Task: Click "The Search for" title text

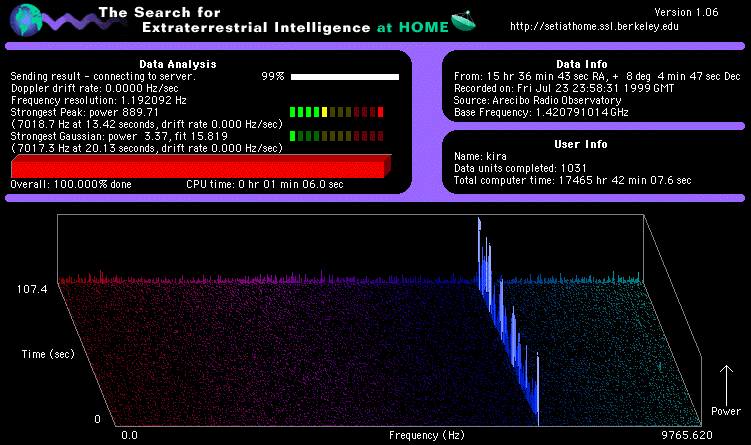Action: tap(159, 12)
